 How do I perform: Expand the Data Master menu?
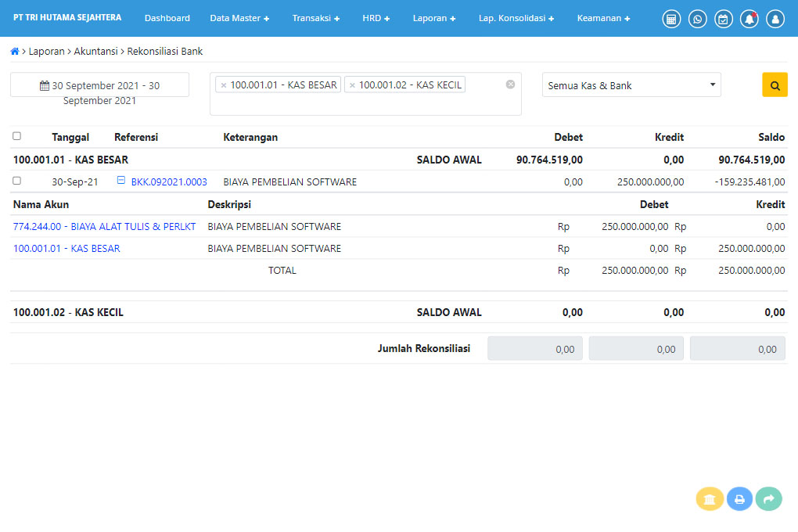point(239,18)
